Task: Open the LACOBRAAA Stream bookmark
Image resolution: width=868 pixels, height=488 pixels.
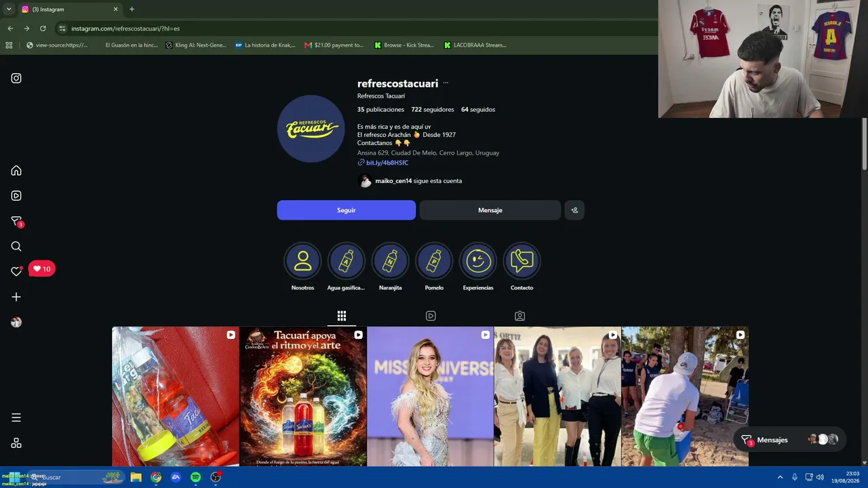Action: 475,45
